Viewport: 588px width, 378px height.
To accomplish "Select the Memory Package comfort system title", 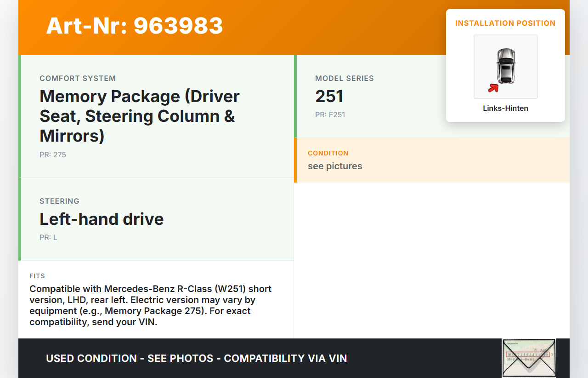I will click(140, 116).
